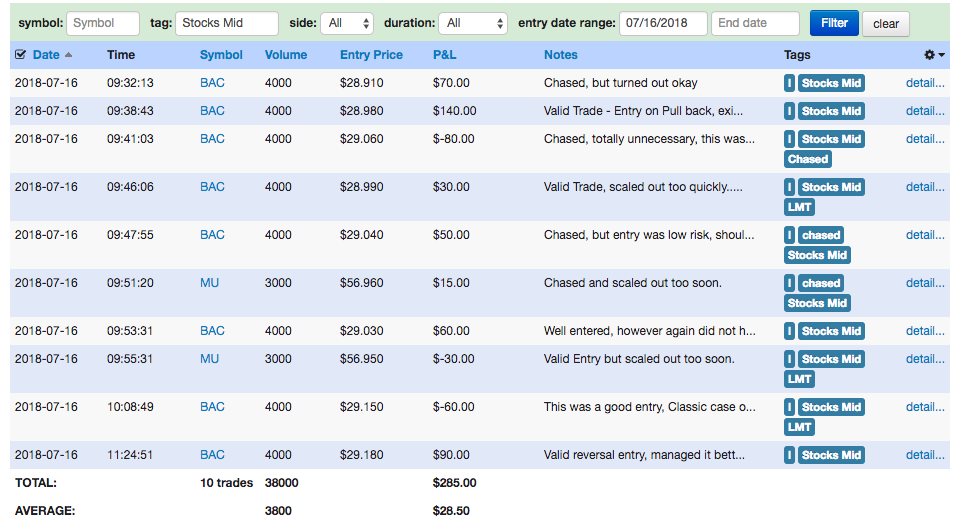Click the End date input field
This screenshot has width=958, height=524.
tap(755, 23)
